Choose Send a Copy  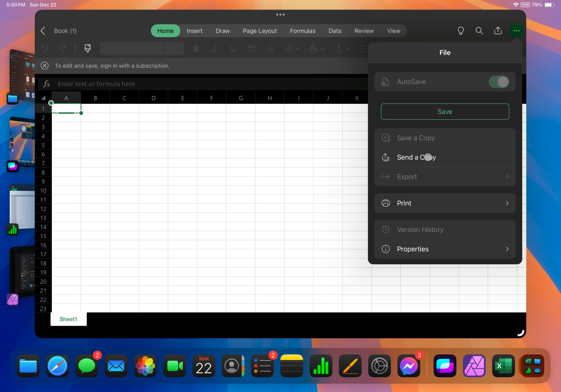coord(416,157)
